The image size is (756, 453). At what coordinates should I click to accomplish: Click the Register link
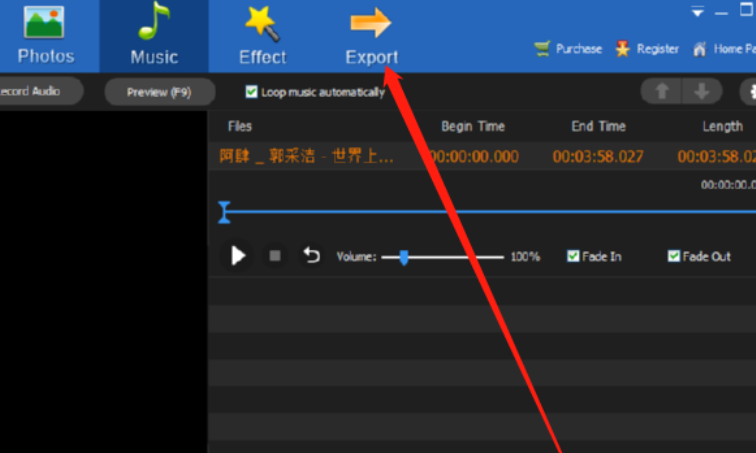647,49
